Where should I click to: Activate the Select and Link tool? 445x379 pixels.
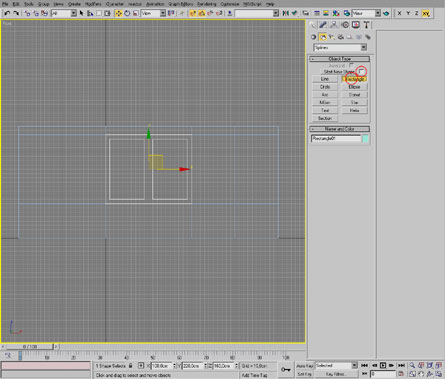(x=27, y=13)
